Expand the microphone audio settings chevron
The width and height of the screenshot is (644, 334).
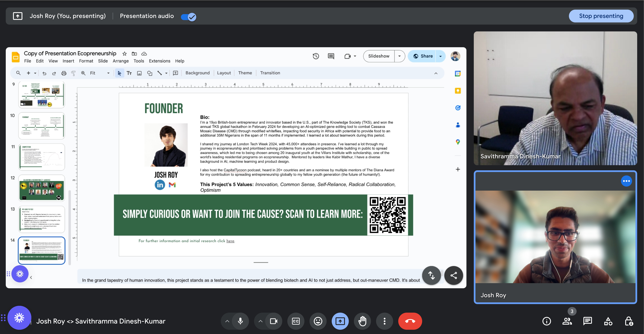point(227,321)
